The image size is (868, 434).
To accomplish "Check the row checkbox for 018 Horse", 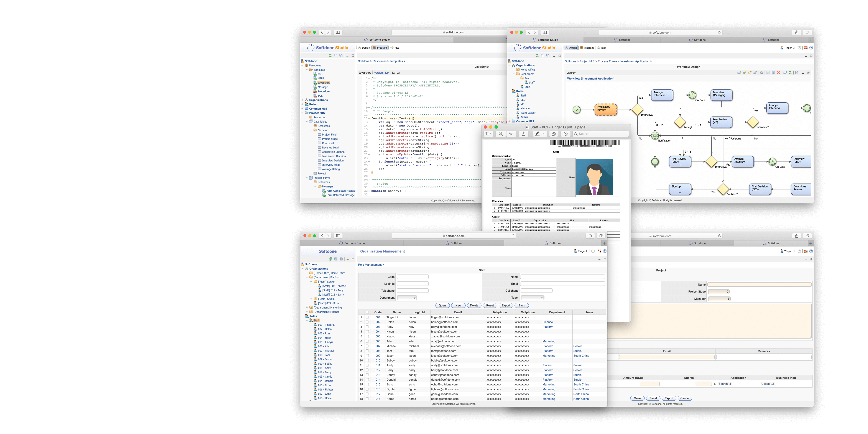I will point(367,399).
